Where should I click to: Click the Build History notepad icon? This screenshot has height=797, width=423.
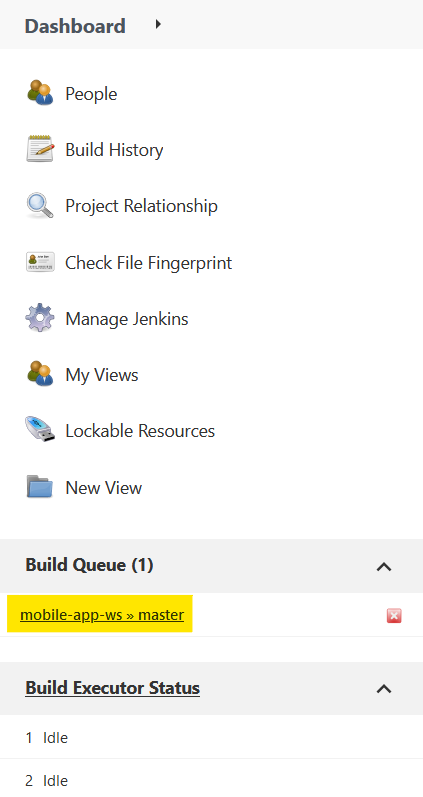tap(40, 149)
